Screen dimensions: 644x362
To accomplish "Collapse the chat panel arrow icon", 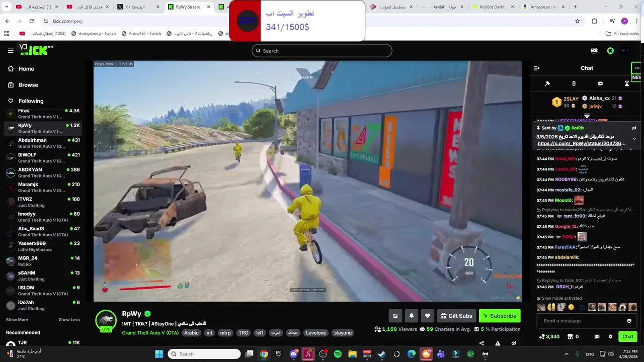I will (x=536, y=68).
